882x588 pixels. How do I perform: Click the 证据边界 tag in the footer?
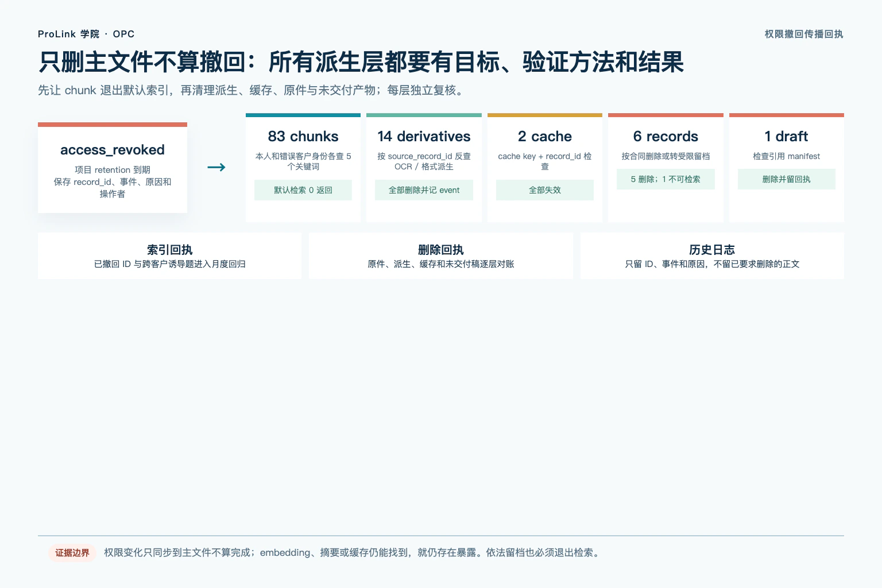click(x=72, y=553)
